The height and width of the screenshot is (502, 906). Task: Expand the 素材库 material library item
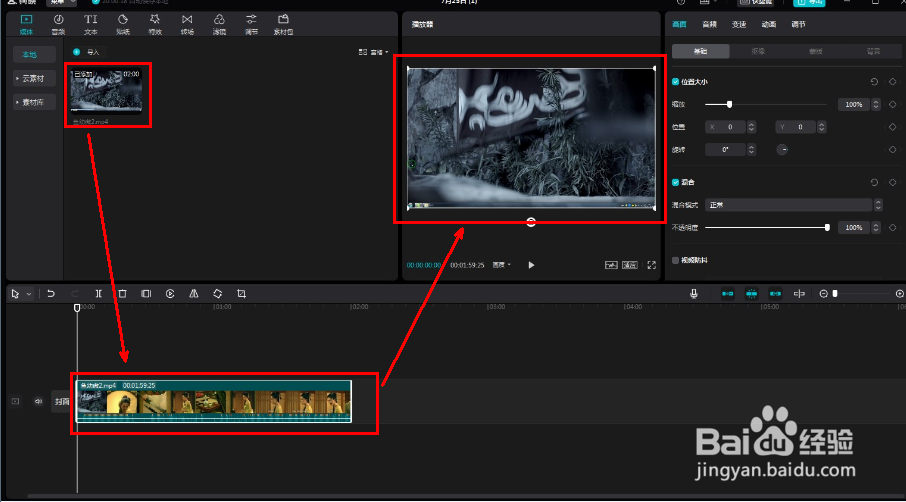34,102
